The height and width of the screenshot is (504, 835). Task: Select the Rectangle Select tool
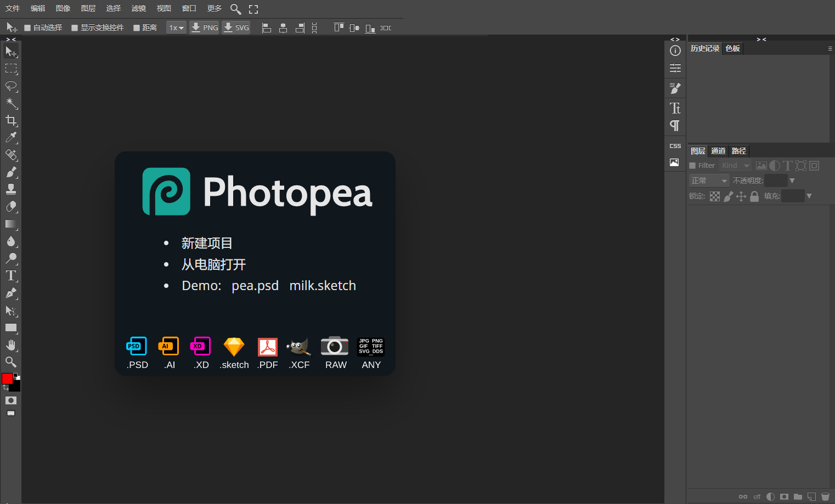coord(11,69)
